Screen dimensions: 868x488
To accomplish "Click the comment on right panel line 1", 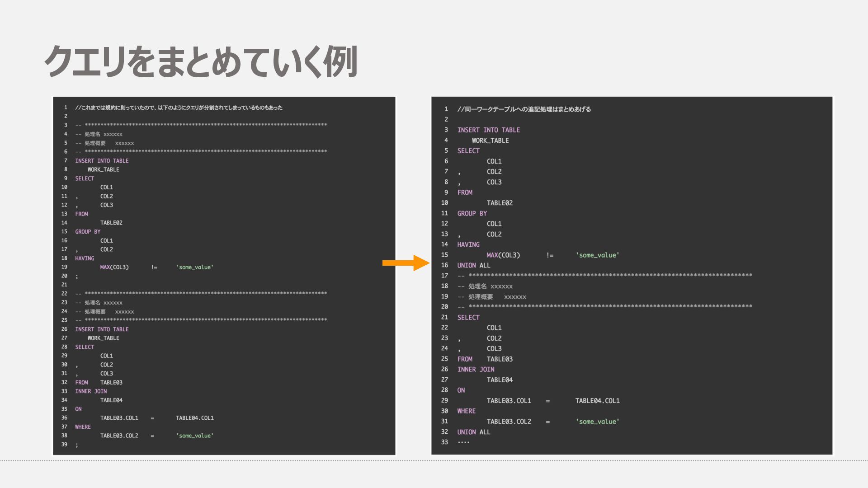I will pos(524,109).
